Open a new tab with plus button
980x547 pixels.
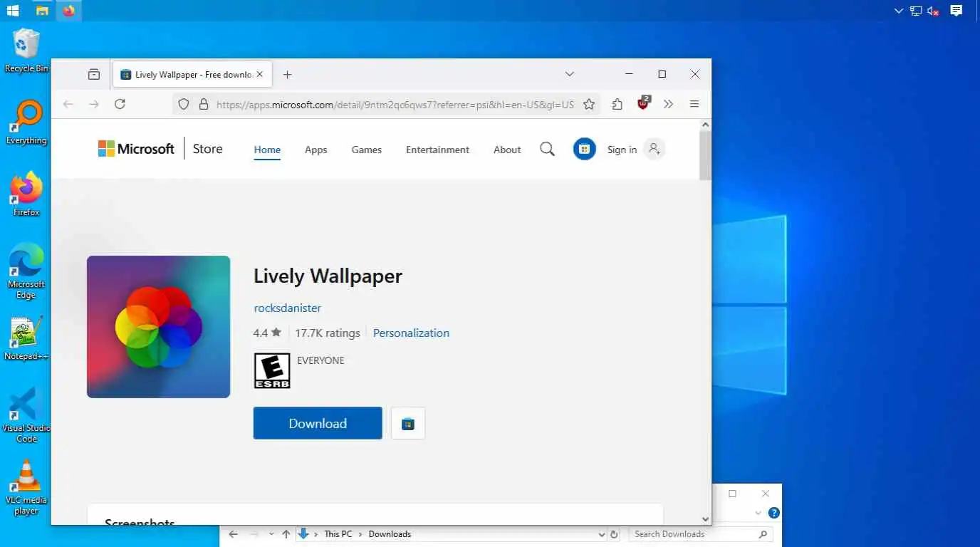click(x=287, y=74)
